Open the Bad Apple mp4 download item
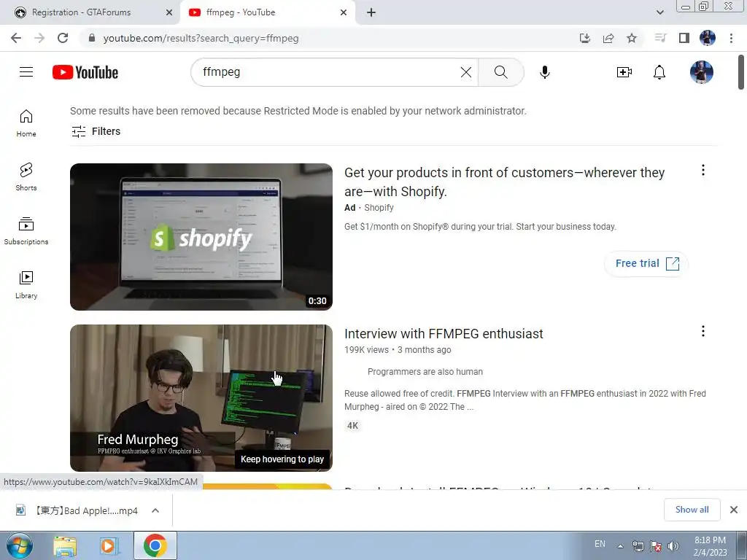The image size is (747, 560). click(77, 510)
